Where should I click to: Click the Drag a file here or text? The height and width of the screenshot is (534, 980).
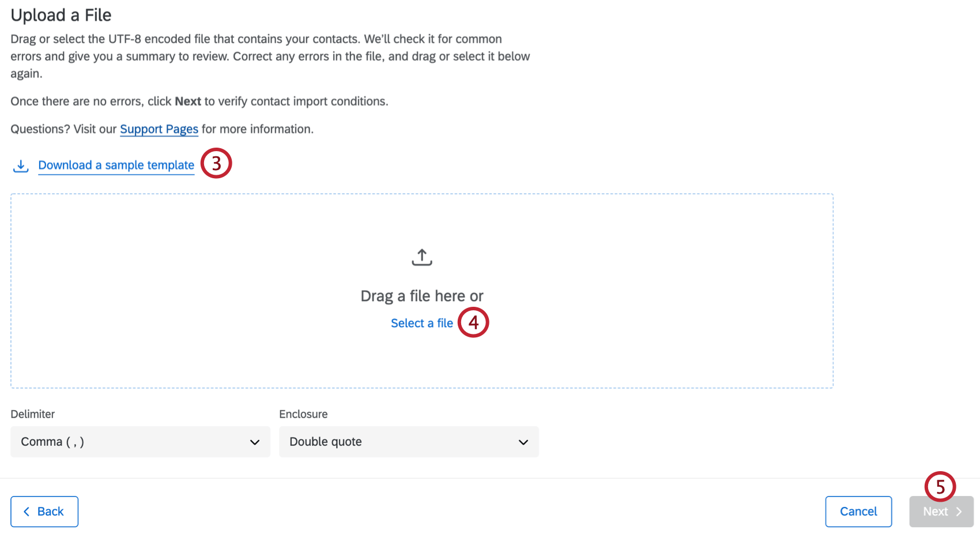[x=421, y=296]
